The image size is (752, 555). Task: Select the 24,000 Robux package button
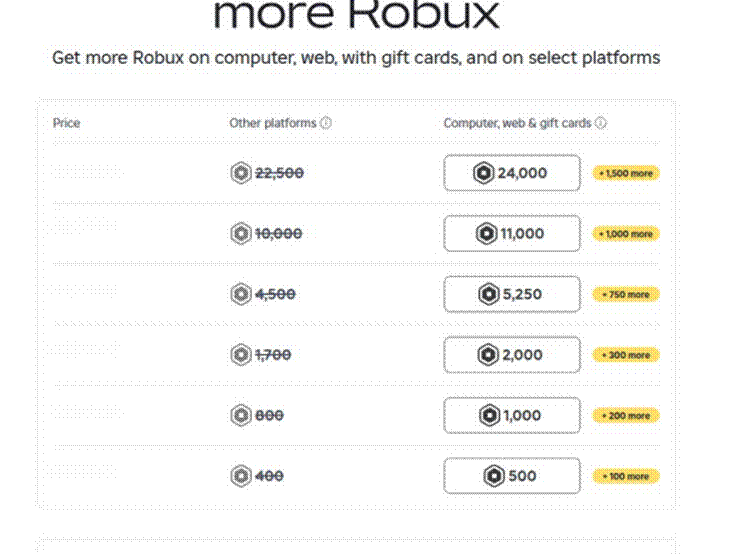click(512, 173)
